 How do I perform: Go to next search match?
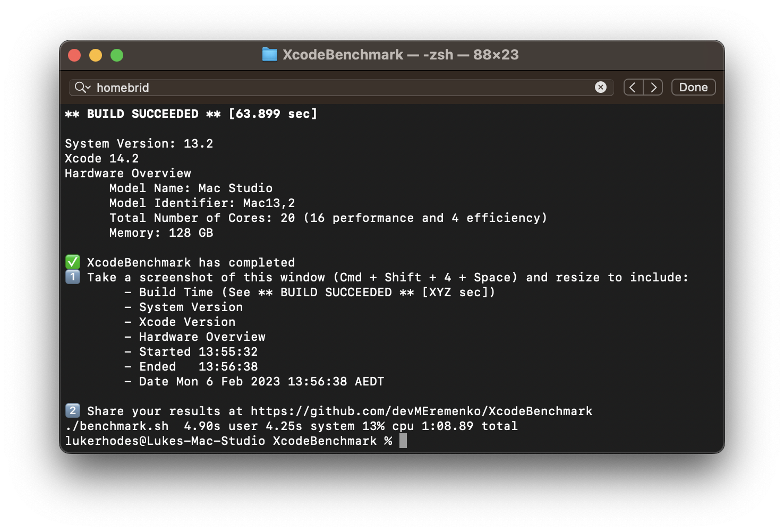point(653,87)
